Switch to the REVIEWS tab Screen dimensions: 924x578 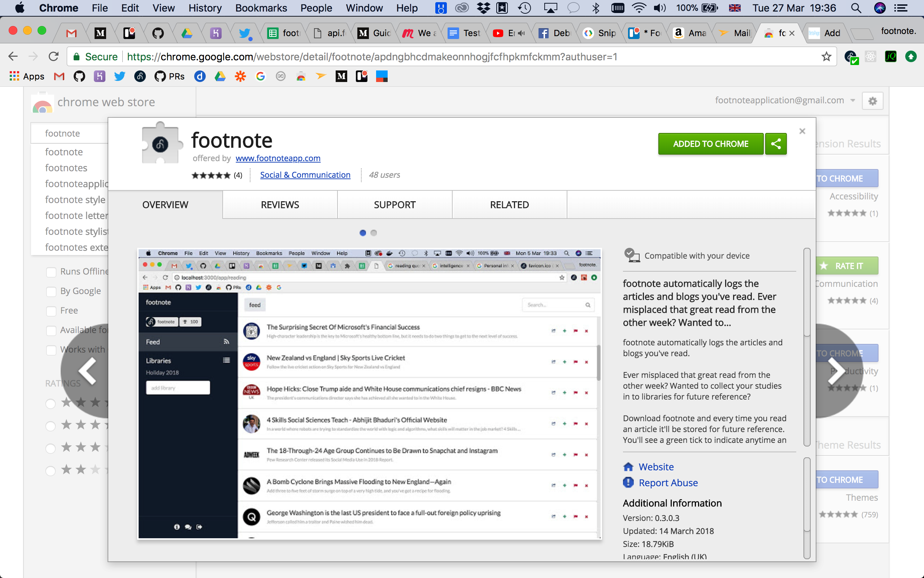tap(280, 205)
